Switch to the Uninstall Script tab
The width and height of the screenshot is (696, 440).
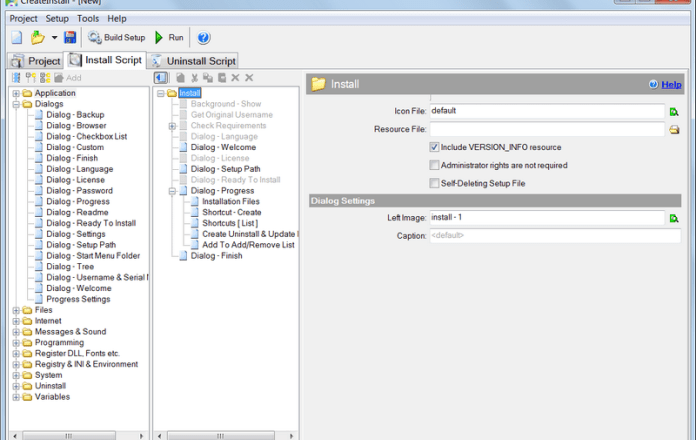click(193, 61)
